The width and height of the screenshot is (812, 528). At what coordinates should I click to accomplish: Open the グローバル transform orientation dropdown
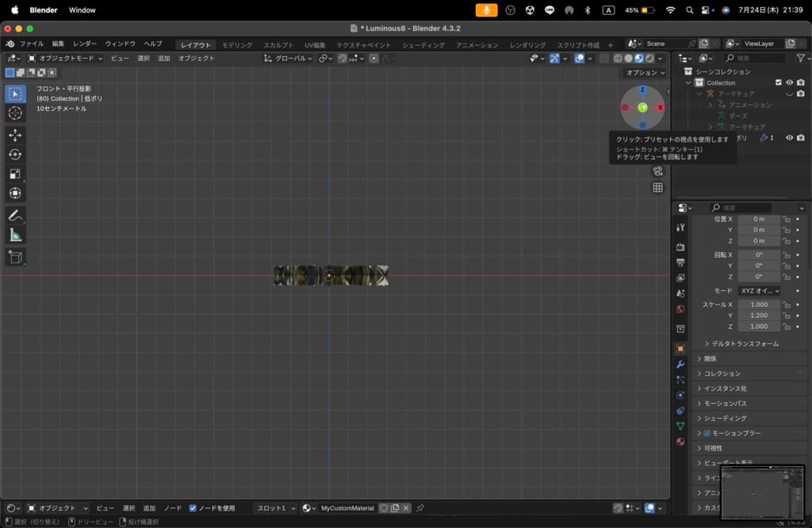click(x=291, y=58)
